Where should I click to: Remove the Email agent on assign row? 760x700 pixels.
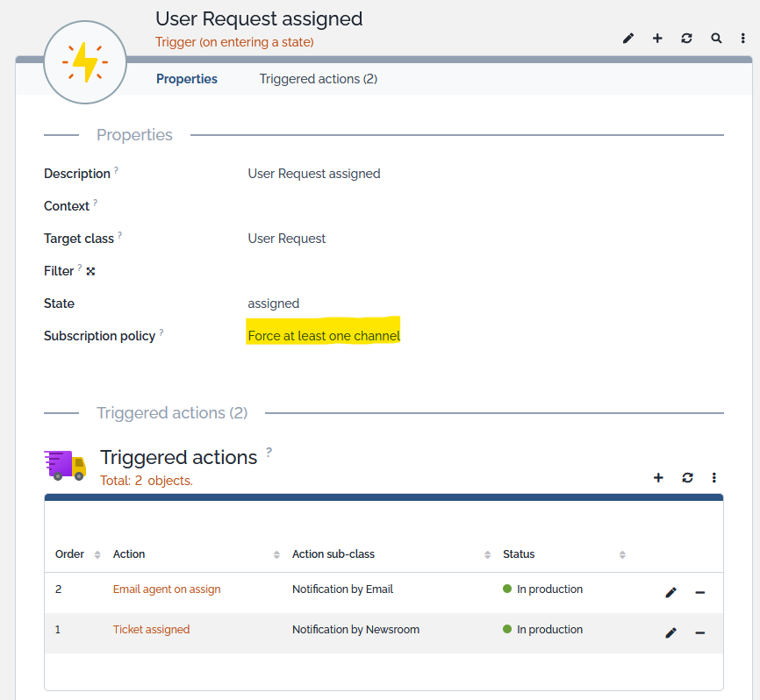(699, 593)
